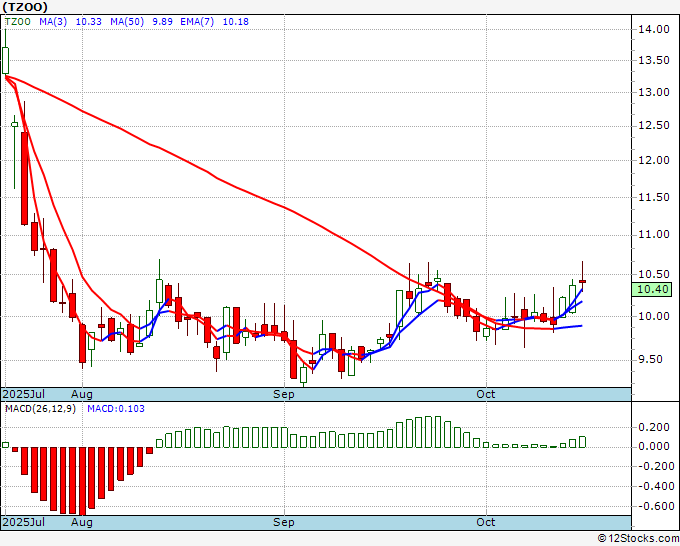
Task: Click the 9.50 price axis label
Action: (x=651, y=360)
